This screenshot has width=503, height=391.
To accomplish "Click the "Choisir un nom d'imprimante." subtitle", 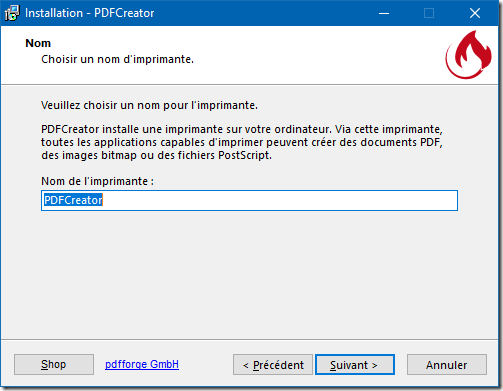I will click(x=117, y=59).
